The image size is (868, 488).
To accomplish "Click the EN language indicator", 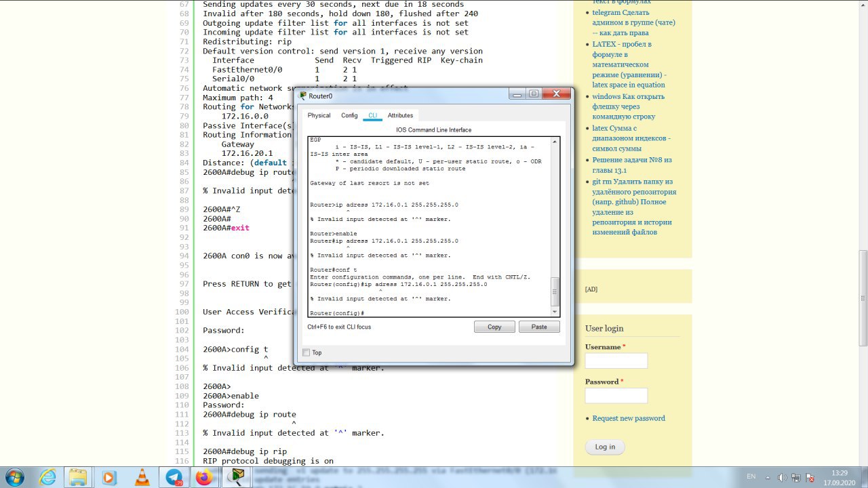I will click(x=751, y=476).
